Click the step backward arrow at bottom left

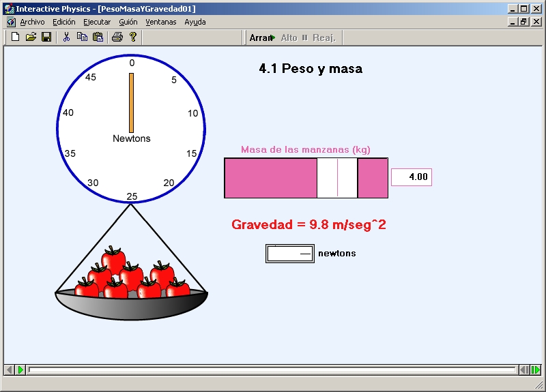[10, 370]
